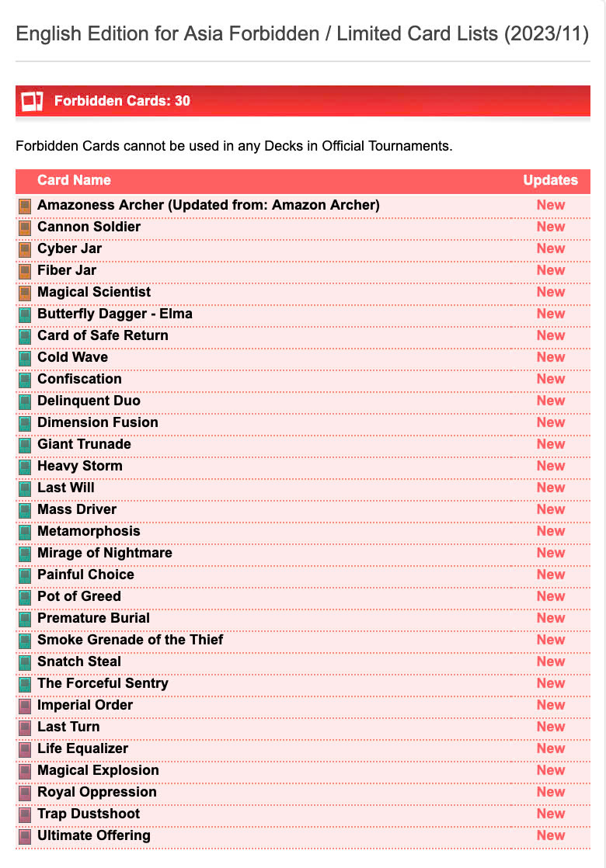Select the Butterfly Dagger - Elma card
Image resolution: width=606 pixels, height=868 pixels.
114,314
